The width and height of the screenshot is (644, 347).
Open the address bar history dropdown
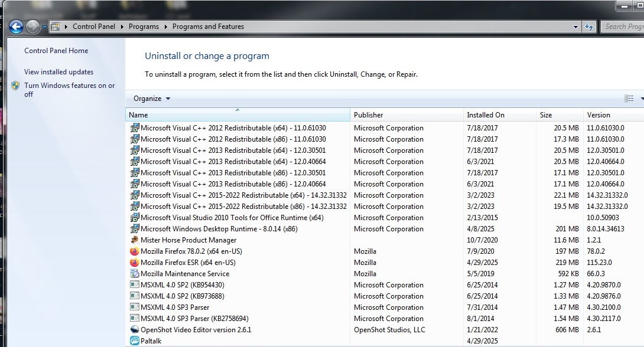pos(575,27)
